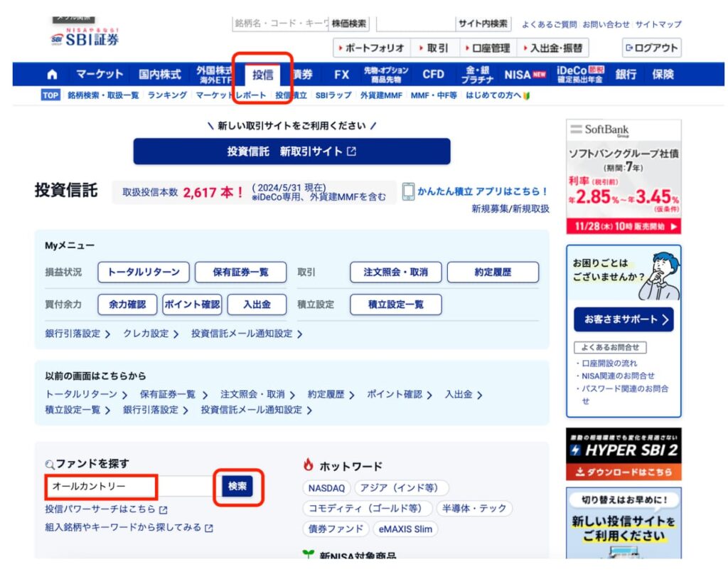Click the 注文照会・取消 button in Myメニュー
Image resolution: width=728 pixels, height=572 pixels.
[x=395, y=272]
